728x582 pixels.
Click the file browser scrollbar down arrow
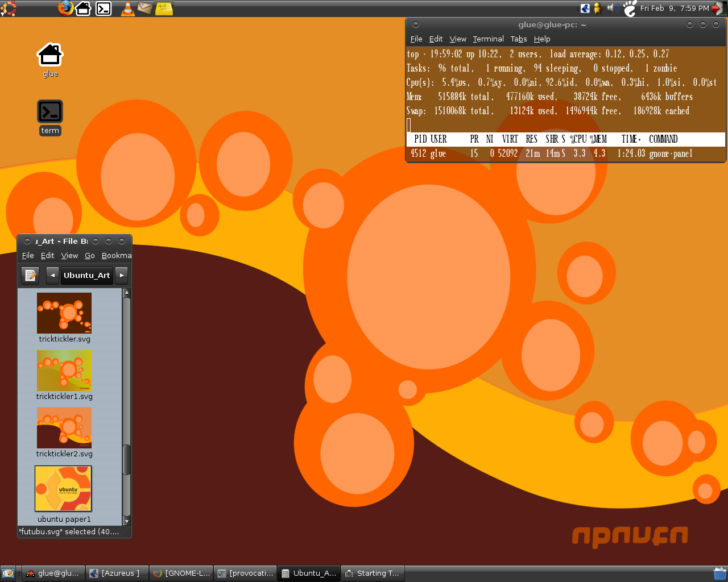(127, 521)
